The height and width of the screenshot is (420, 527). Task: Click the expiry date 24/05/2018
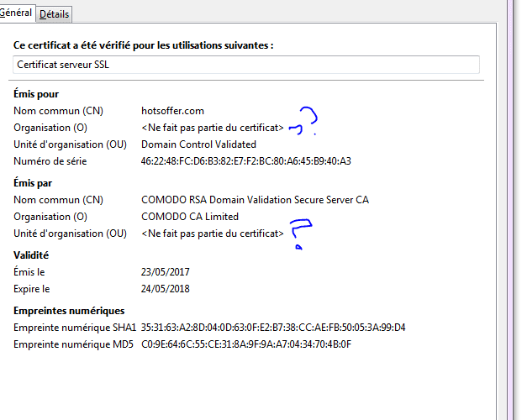(x=166, y=289)
